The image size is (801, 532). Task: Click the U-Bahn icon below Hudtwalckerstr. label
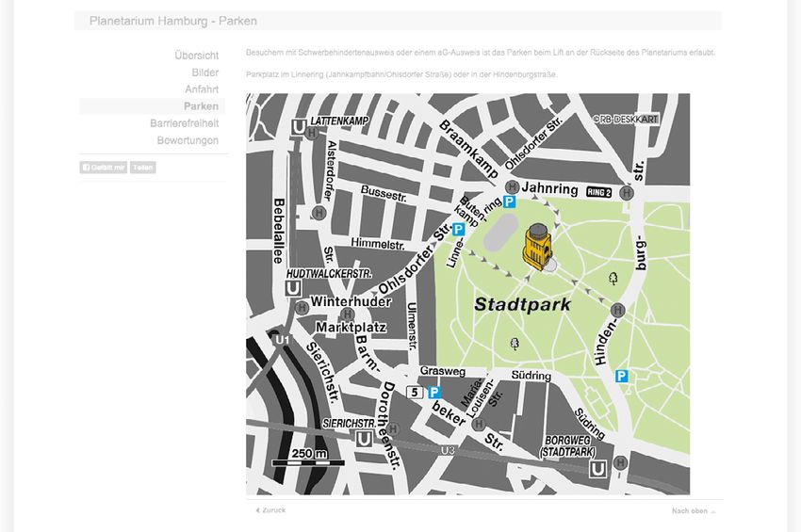coord(293,289)
